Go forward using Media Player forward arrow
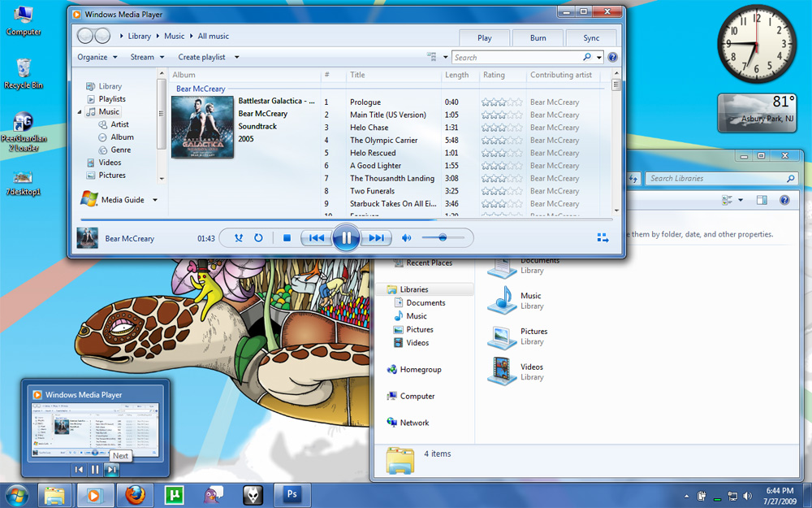This screenshot has width=812, height=508. pos(102,36)
